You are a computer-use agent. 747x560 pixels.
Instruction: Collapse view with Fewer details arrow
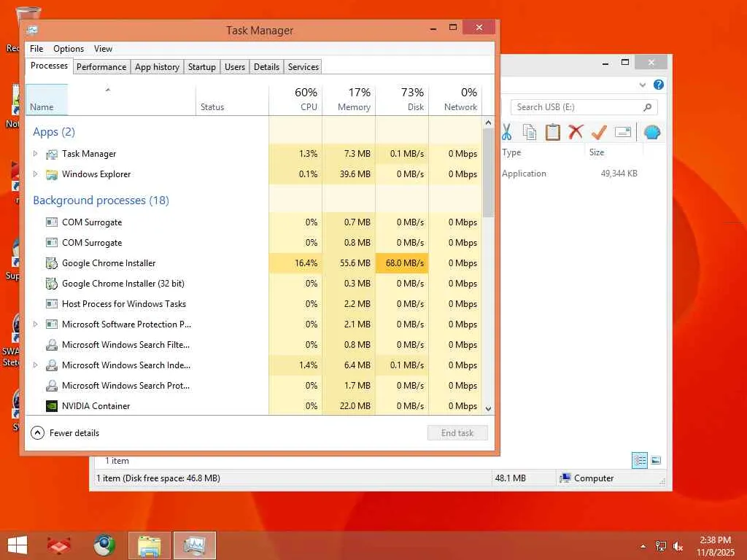(37, 433)
